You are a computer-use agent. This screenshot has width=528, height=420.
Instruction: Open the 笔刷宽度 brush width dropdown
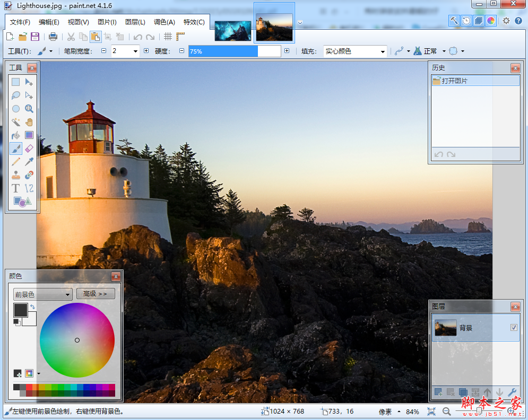click(135, 51)
